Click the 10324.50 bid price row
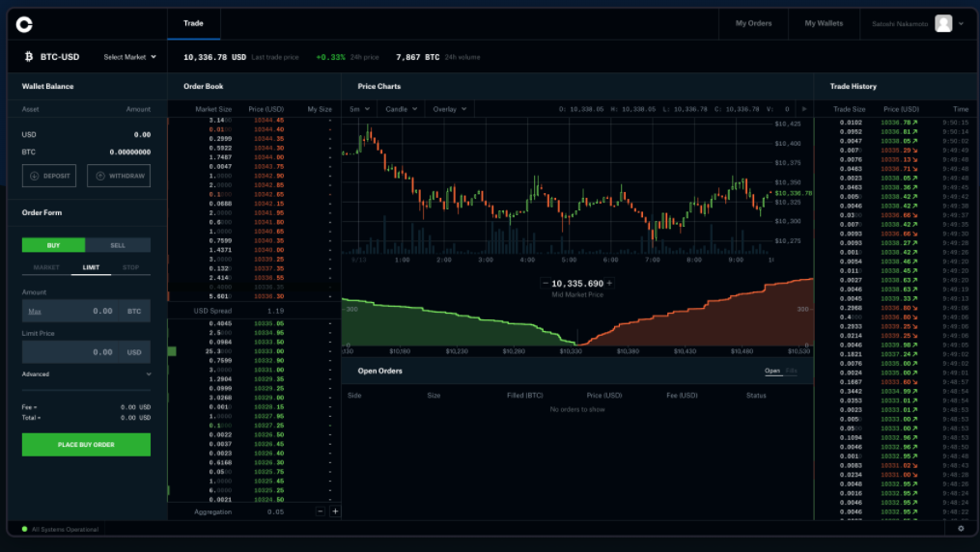This screenshot has height=552, width=980. pos(255,500)
